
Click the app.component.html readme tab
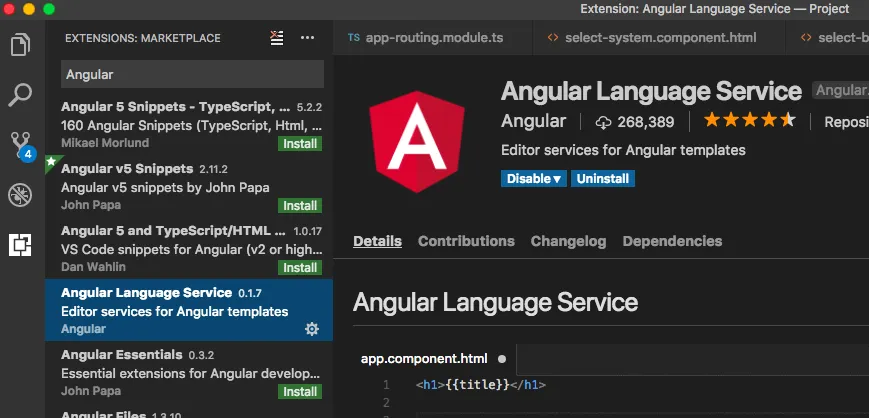[x=434, y=359]
